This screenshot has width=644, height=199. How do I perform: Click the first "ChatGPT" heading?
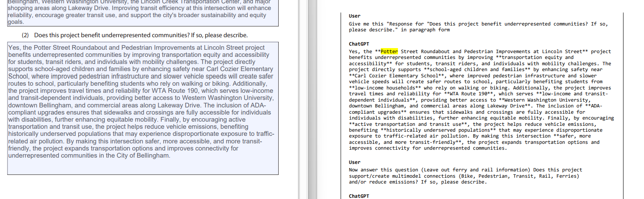click(x=359, y=44)
